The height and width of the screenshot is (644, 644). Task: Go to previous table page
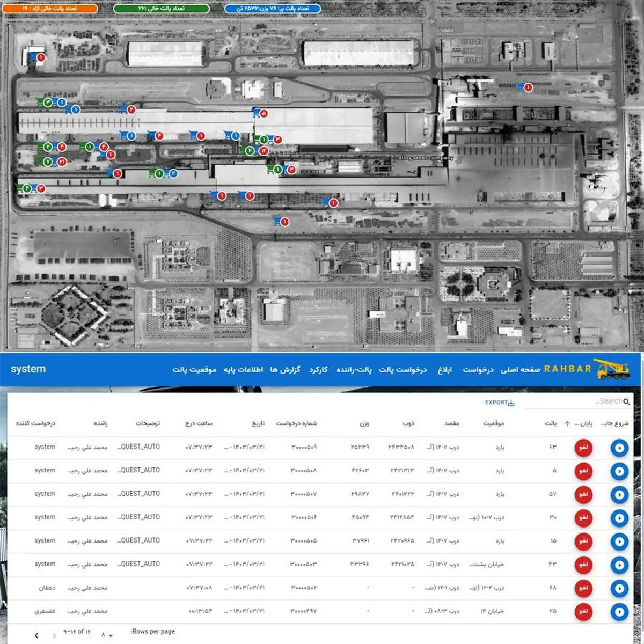tap(36, 635)
